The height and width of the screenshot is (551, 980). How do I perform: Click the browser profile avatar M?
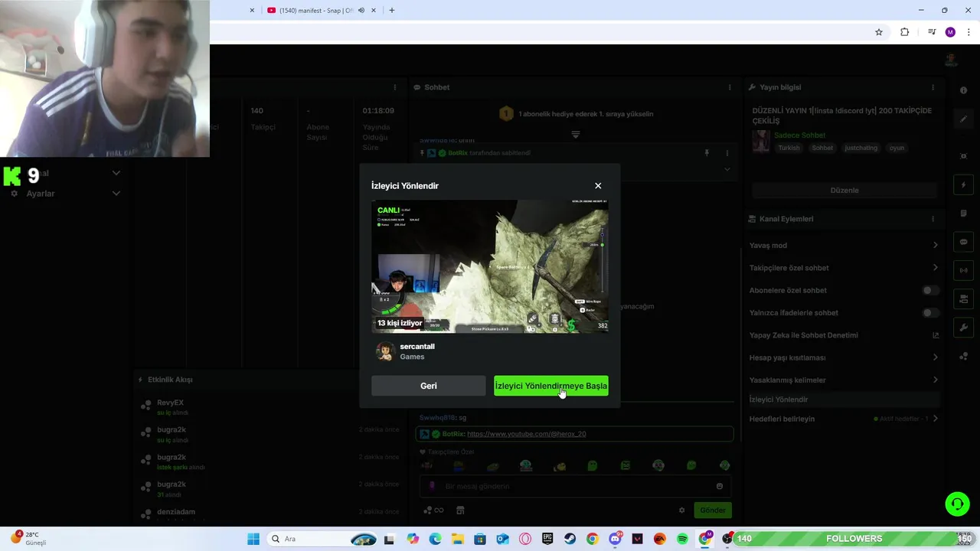point(950,32)
